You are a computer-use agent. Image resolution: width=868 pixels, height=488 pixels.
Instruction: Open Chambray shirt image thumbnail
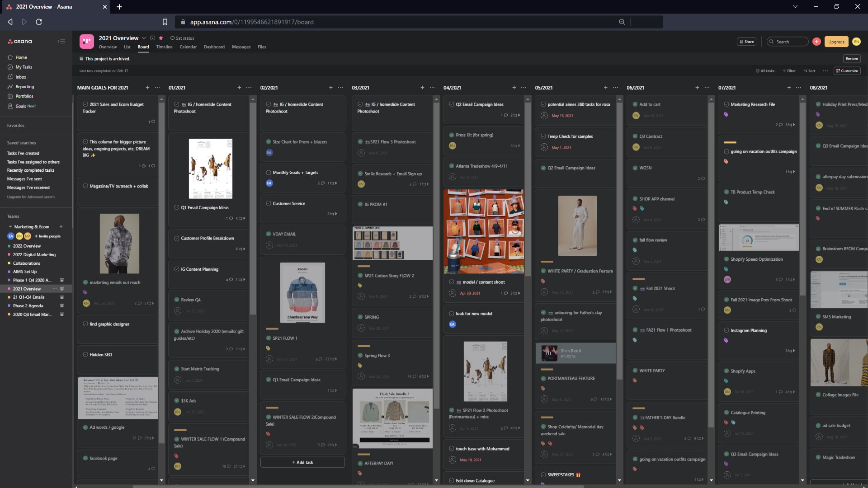[x=302, y=293]
